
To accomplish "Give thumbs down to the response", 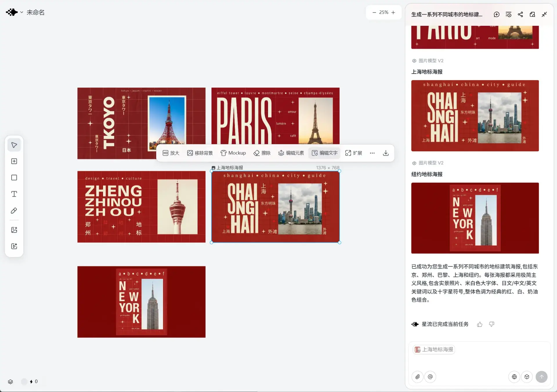I will tap(492, 324).
